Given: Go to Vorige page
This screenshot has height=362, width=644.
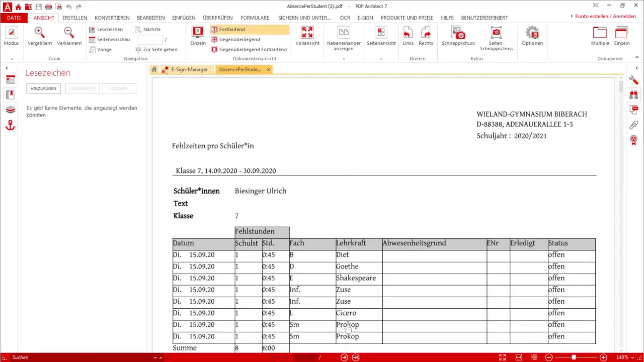Looking at the screenshot, I should (101, 50).
